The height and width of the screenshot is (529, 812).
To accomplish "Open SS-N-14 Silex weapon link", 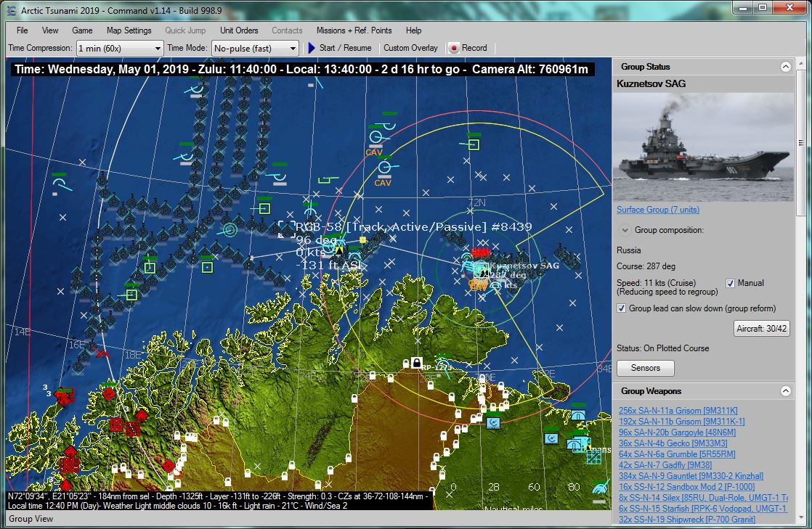I will 703,497.
